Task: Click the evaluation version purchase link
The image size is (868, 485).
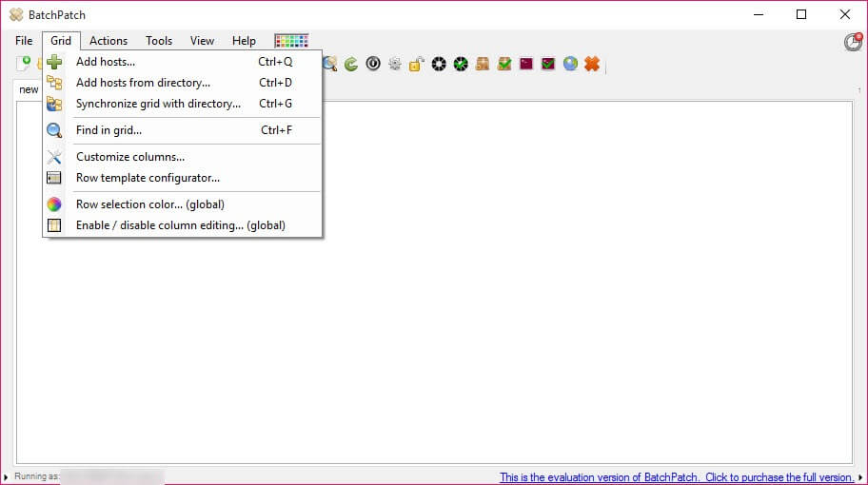Action: (677, 476)
